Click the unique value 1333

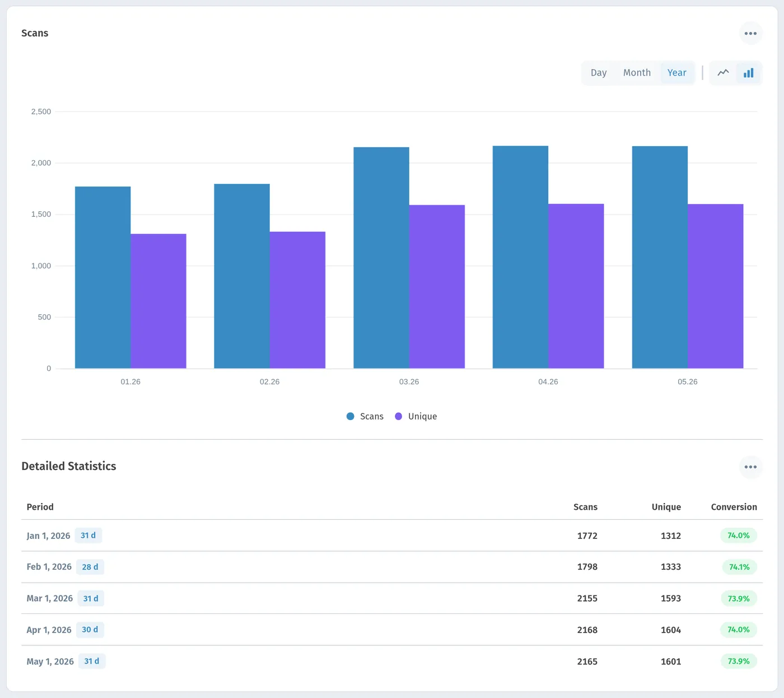tap(671, 567)
